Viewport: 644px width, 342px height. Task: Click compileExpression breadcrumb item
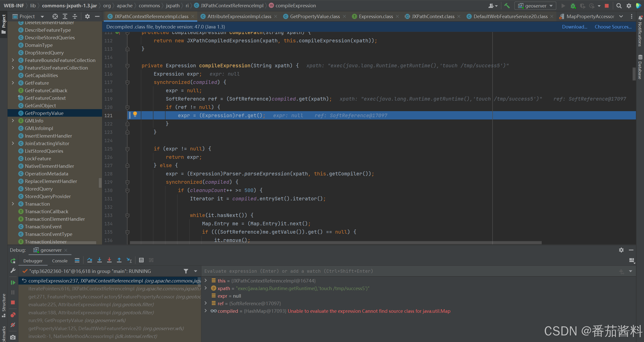click(292, 6)
